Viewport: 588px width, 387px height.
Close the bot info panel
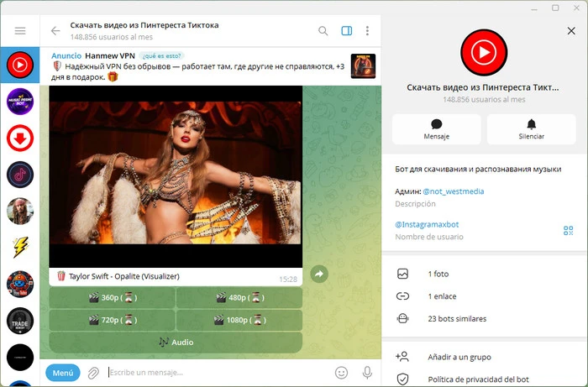[x=571, y=31]
